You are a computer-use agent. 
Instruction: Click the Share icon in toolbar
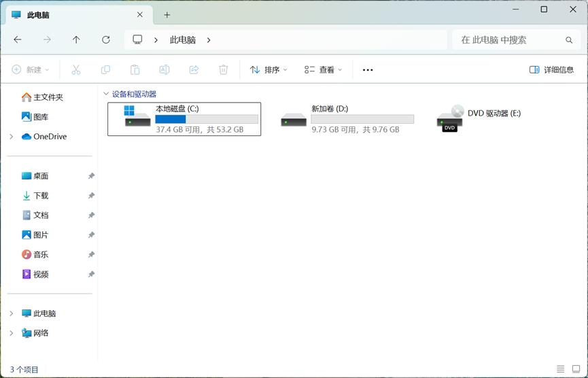coord(194,69)
